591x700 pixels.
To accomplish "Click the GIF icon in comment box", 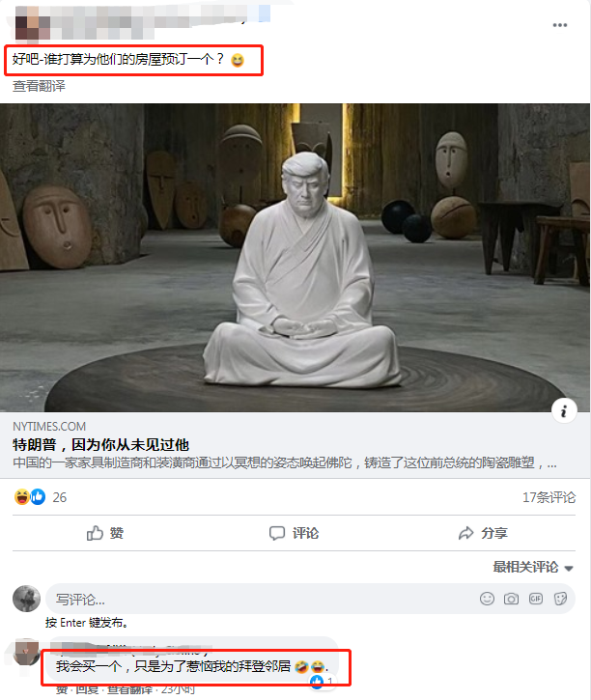I will [x=536, y=599].
